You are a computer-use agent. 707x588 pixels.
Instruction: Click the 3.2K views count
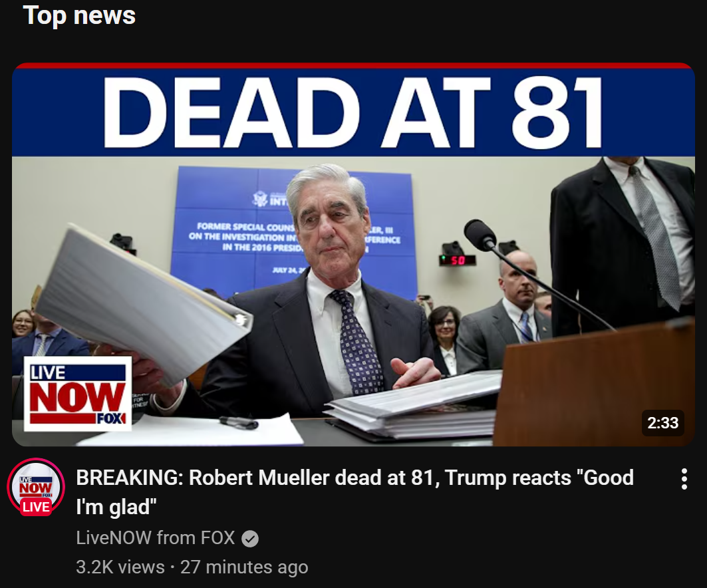(x=120, y=567)
